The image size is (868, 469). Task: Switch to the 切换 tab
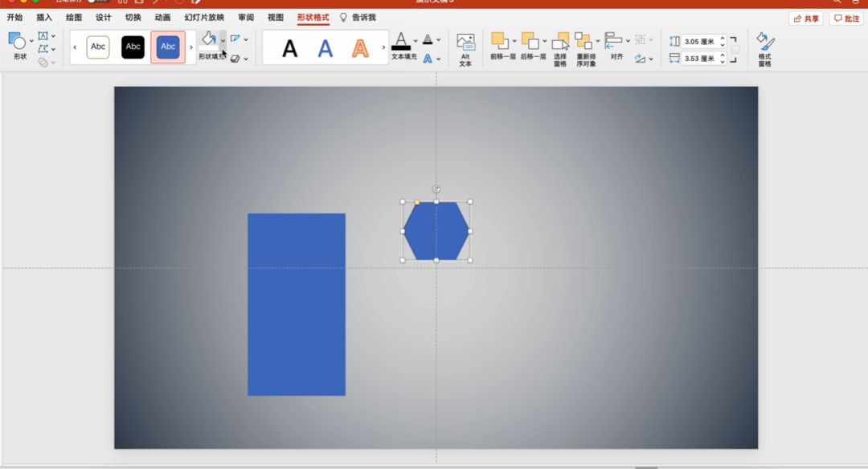pyautogui.click(x=133, y=18)
